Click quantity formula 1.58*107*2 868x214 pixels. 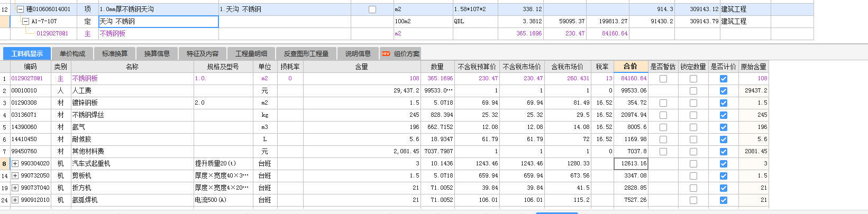470,10
